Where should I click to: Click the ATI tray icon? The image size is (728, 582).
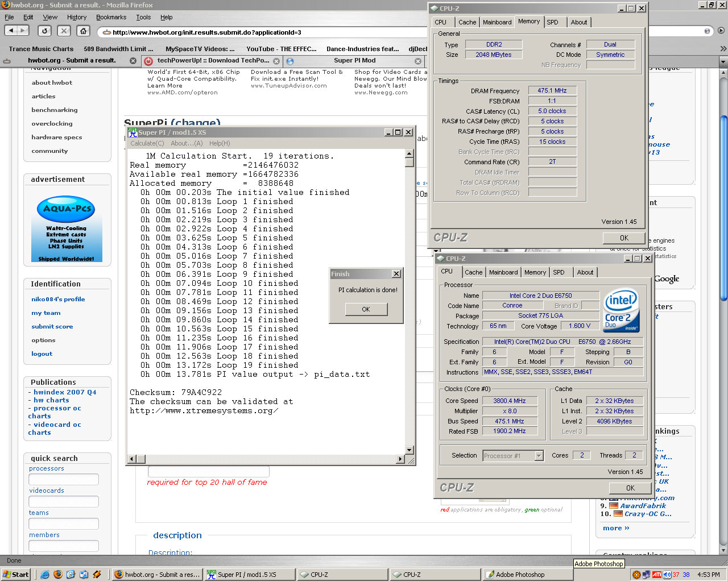[x=657, y=575]
